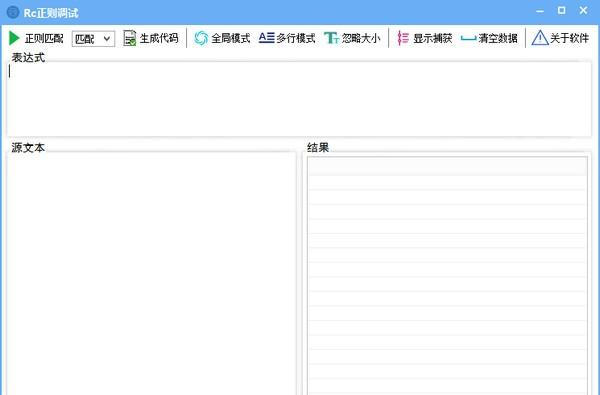The height and width of the screenshot is (395, 600).
Task: Toggle 忽略大小 ignore case option
Action: [x=352, y=38]
